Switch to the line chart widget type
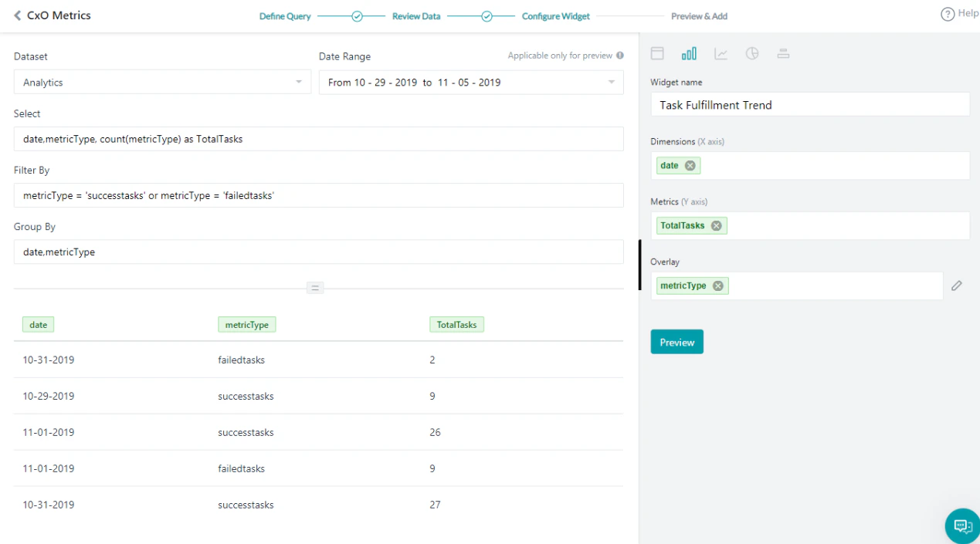Screen dimensions: 980x544 tap(721, 53)
